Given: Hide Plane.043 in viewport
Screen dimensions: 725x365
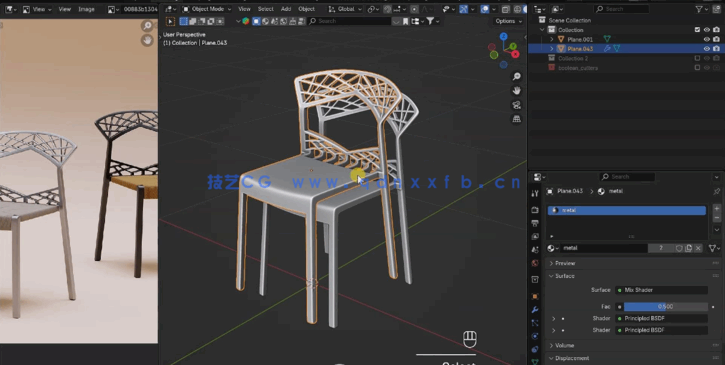Looking at the screenshot, I should tap(707, 49).
